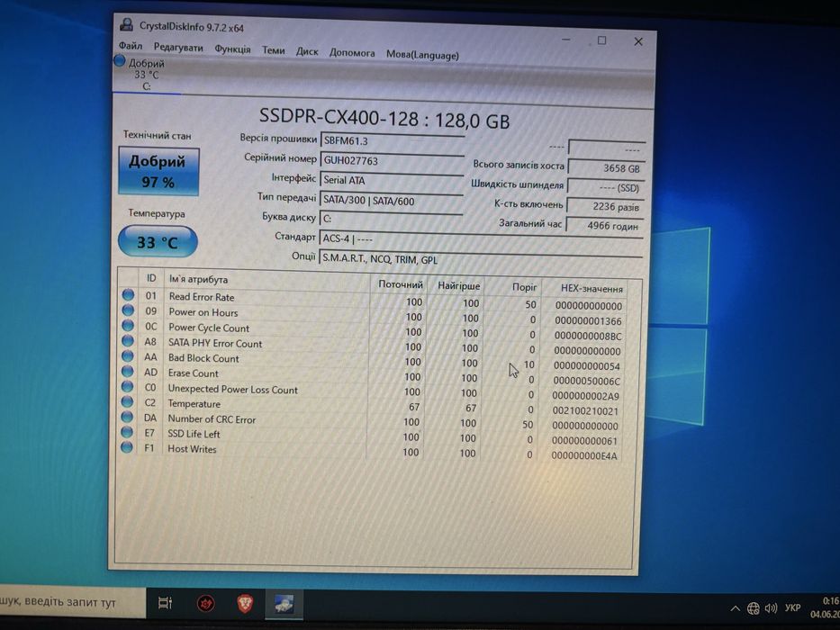The height and width of the screenshot is (630, 840).
Task: Click the status icon for Unexpected Power Loss Count
Action: tap(127, 386)
